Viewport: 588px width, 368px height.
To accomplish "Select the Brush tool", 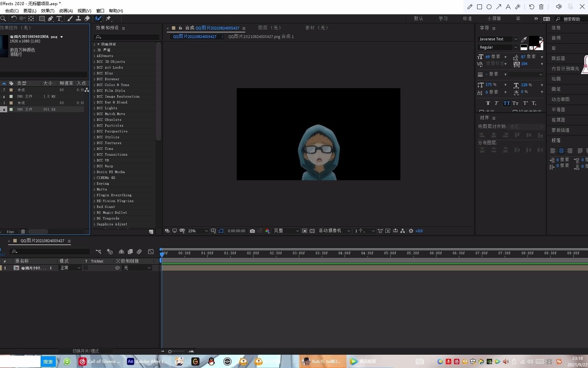I will point(70,18).
